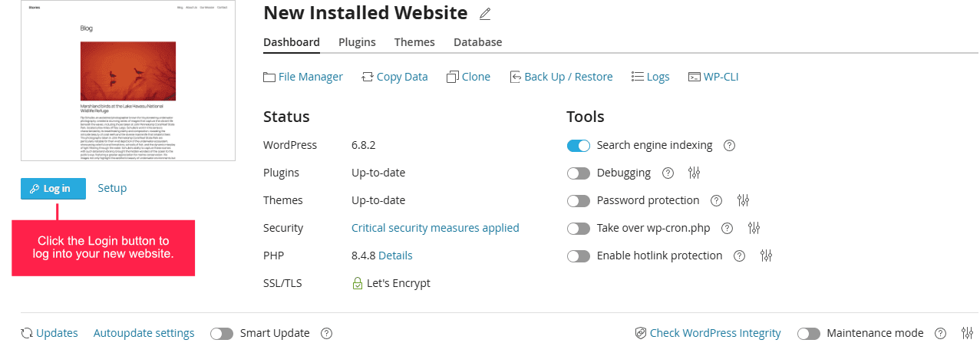Switch to the Plugins tab

tap(357, 42)
